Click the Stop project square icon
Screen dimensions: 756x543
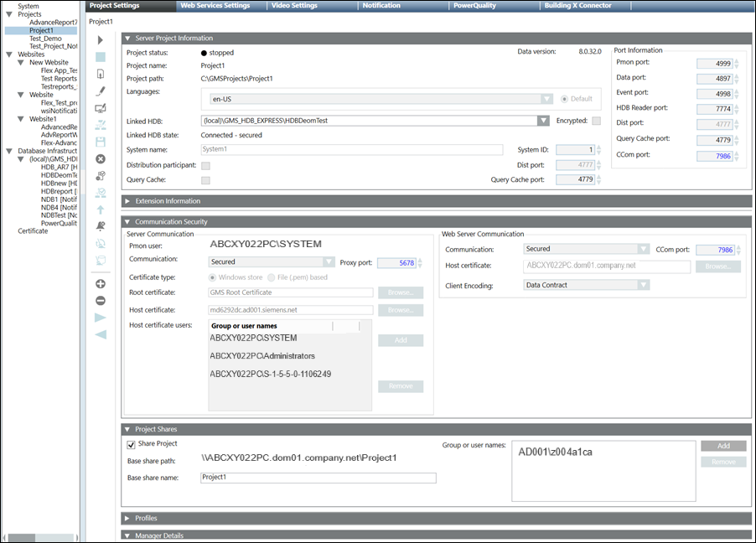101,57
